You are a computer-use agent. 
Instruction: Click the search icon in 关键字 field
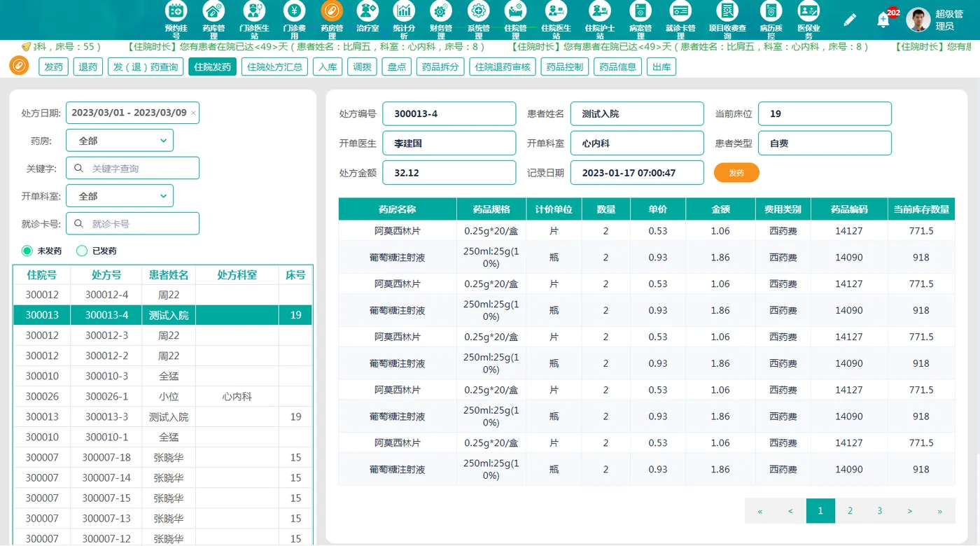coord(79,168)
